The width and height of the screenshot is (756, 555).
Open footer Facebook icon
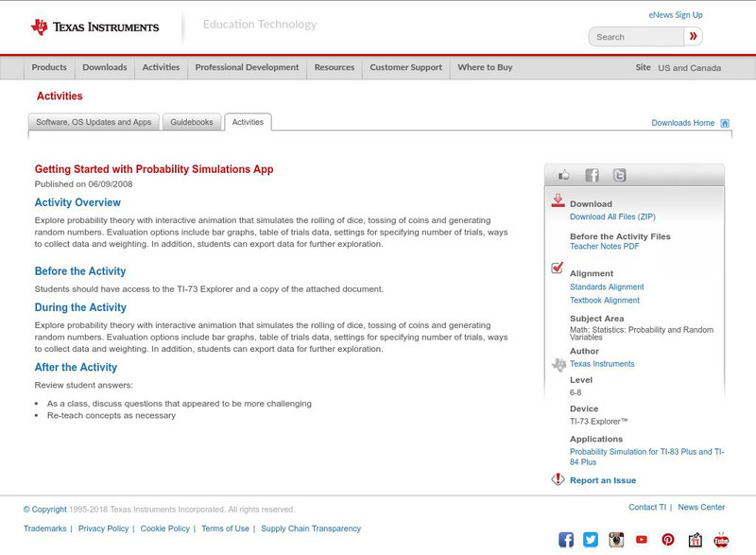566,540
